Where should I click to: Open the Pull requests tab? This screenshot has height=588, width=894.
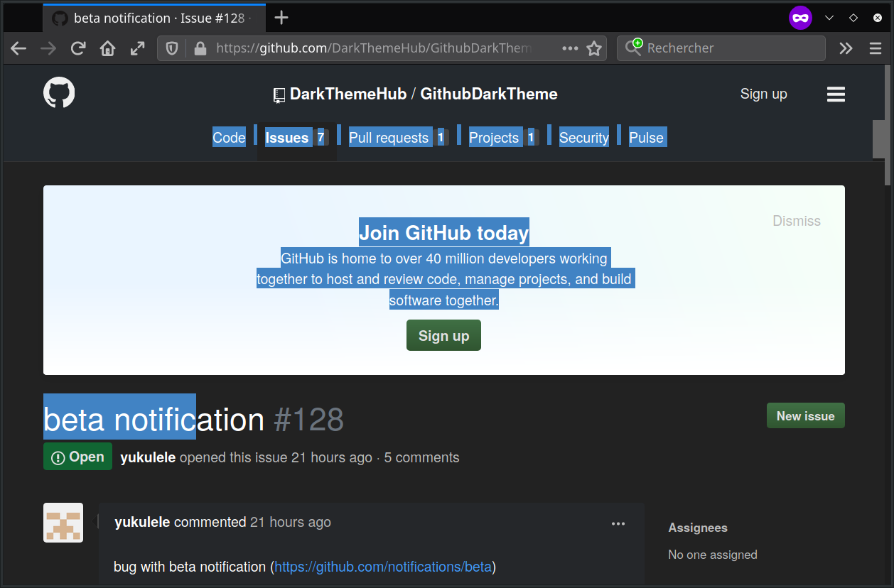pyautogui.click(x=398, y=138)
